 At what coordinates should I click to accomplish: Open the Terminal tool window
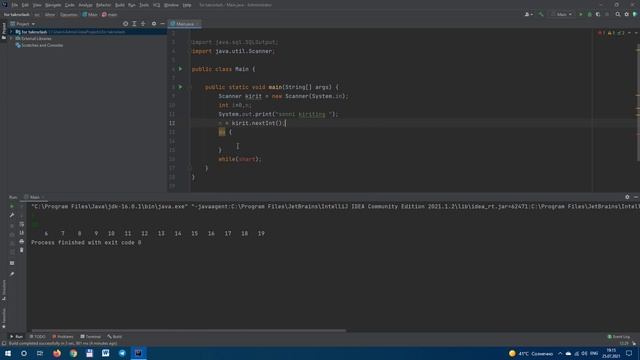pos(91,337)
